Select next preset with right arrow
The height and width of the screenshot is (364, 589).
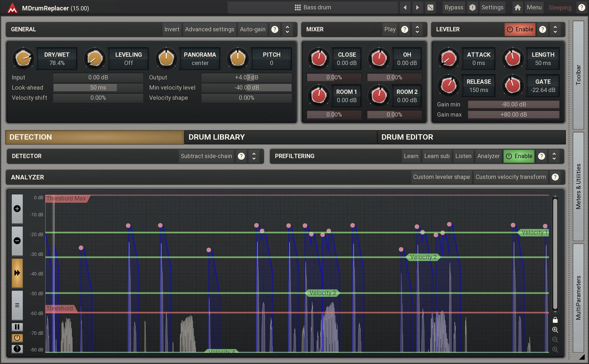click(417, 7)
